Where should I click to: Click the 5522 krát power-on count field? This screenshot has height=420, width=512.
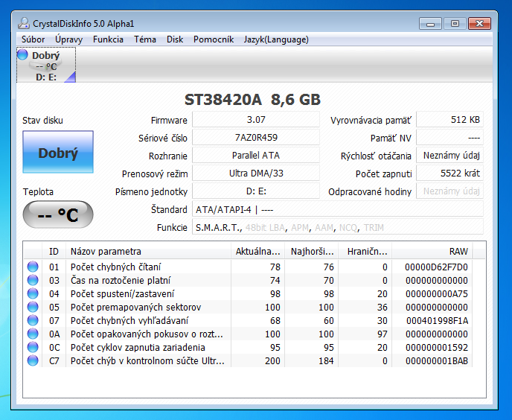pos(449,173)
